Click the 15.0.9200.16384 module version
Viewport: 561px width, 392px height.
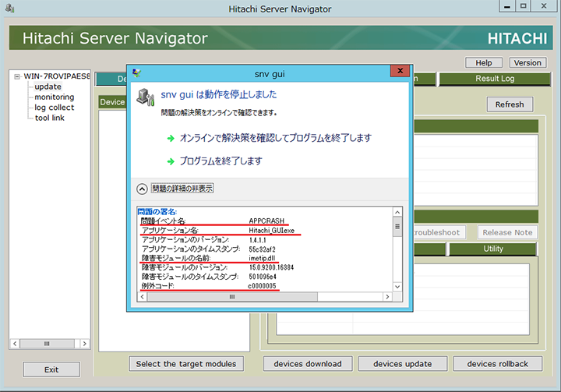pyautogui.click(x=271, y=267)
